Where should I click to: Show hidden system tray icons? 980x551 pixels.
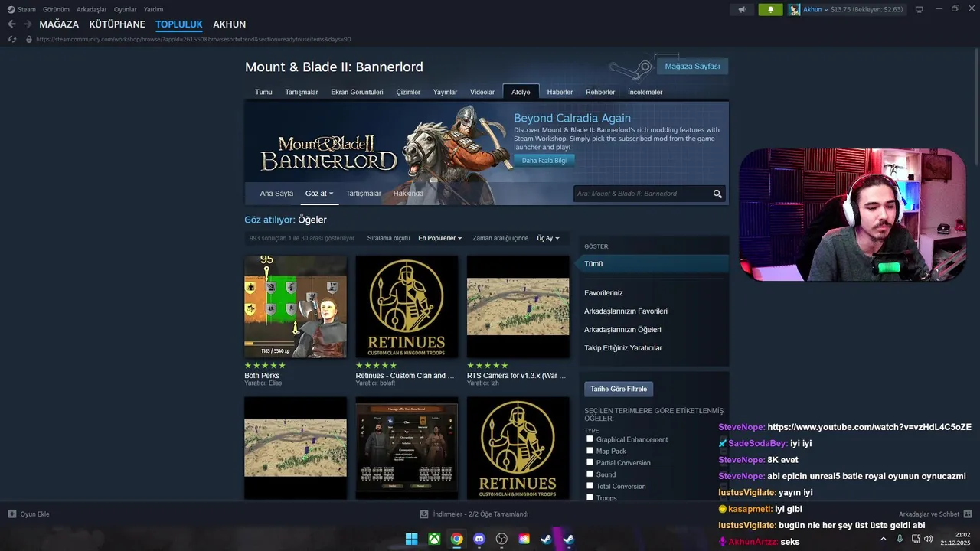point(884,539)
